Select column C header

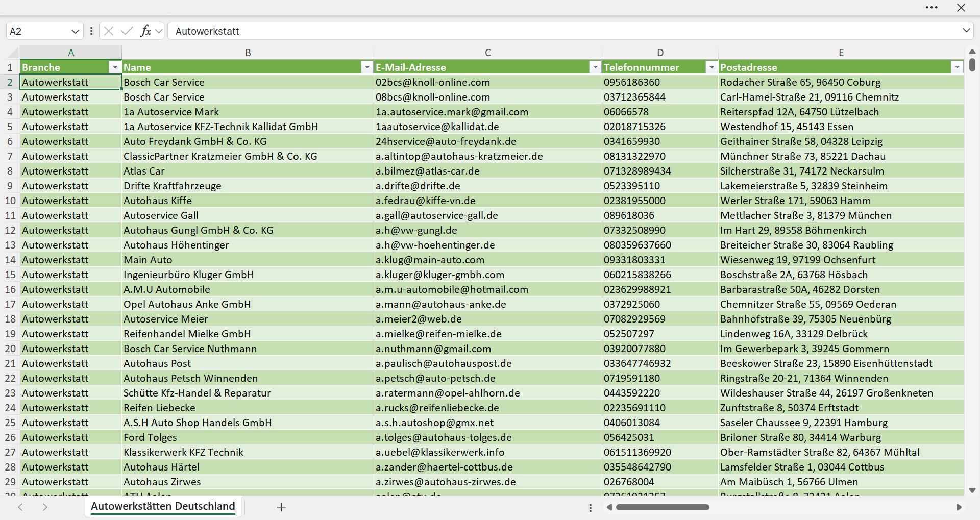pos(488,53)
